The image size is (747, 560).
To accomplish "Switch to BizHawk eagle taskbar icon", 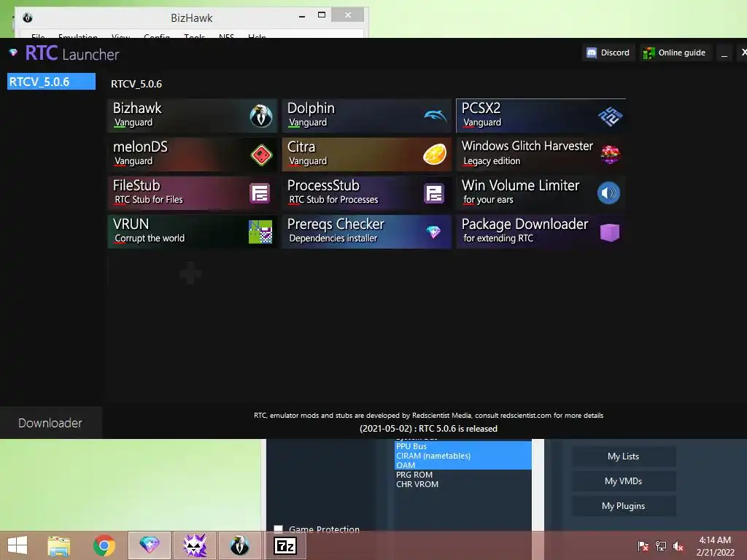I will point(239,545).
